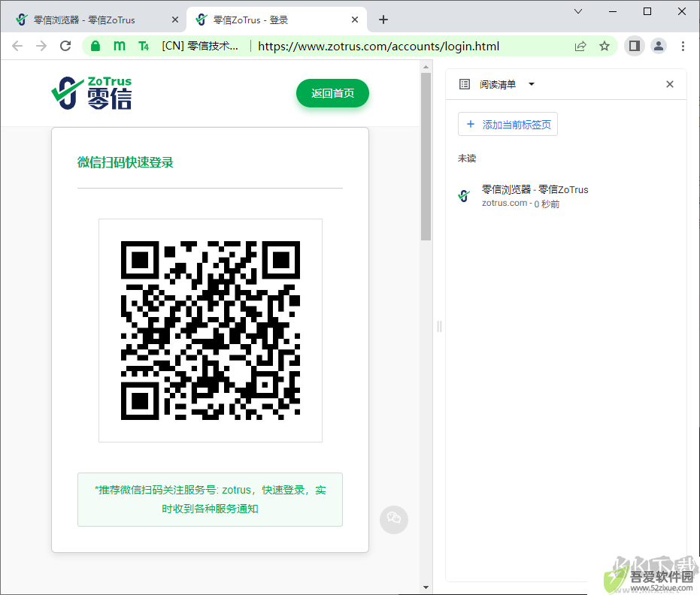
Task: Close the 零信浏览器 - 零信ZoTrus tab
Action: pos(175,20)
